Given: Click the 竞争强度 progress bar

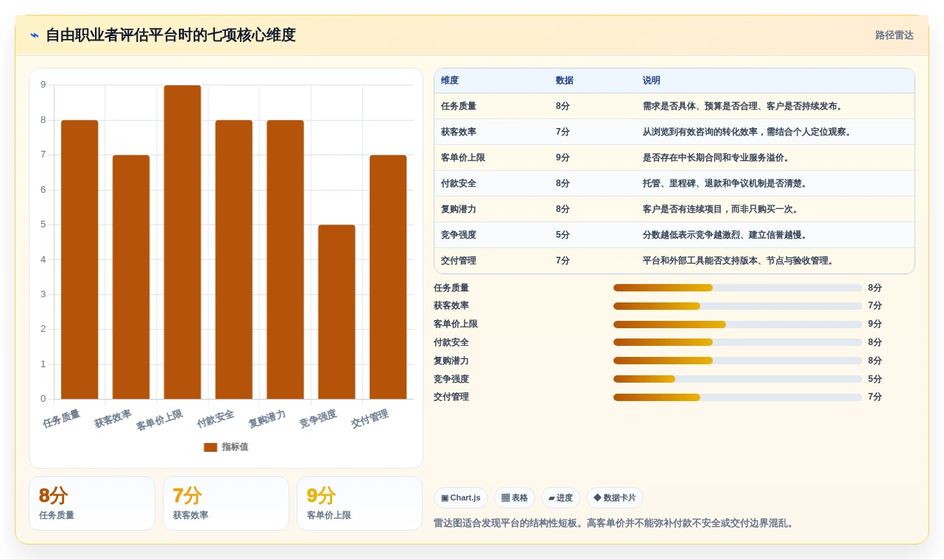Looking at the screenshot, I should [737, 379].
